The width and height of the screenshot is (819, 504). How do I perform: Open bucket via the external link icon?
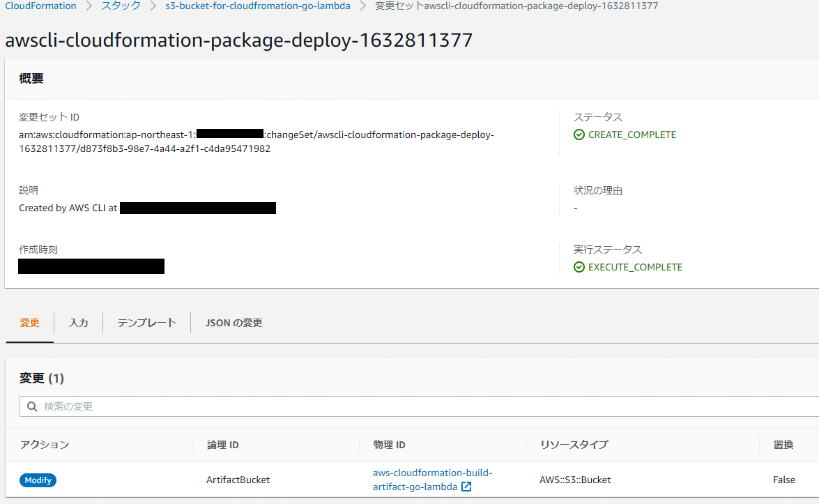(x=466, y=487)
